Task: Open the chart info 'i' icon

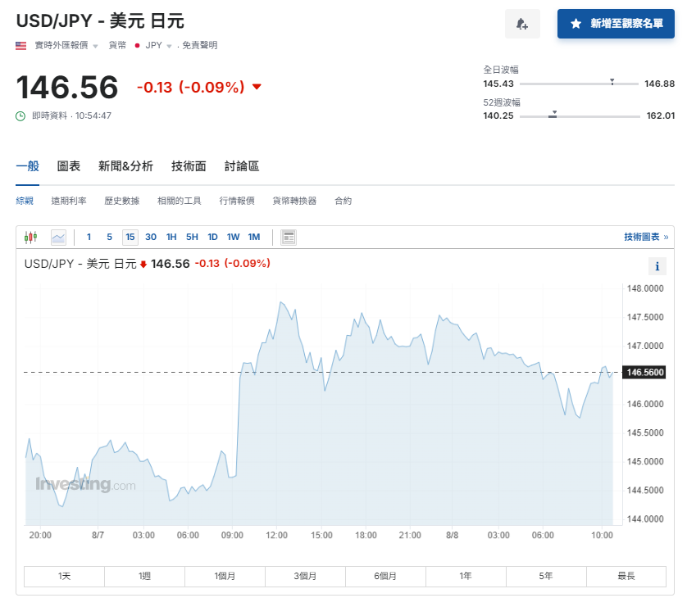Action: [657, 266]
